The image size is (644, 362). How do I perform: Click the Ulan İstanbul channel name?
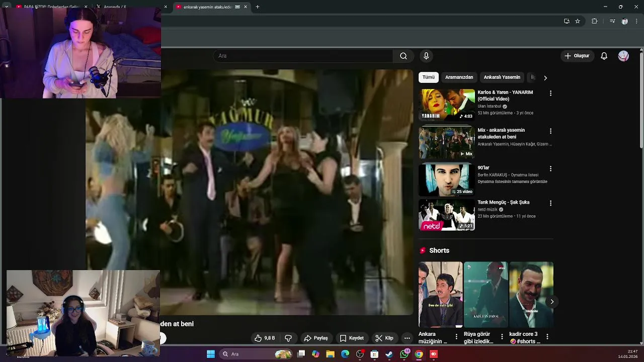pos(489,106)
